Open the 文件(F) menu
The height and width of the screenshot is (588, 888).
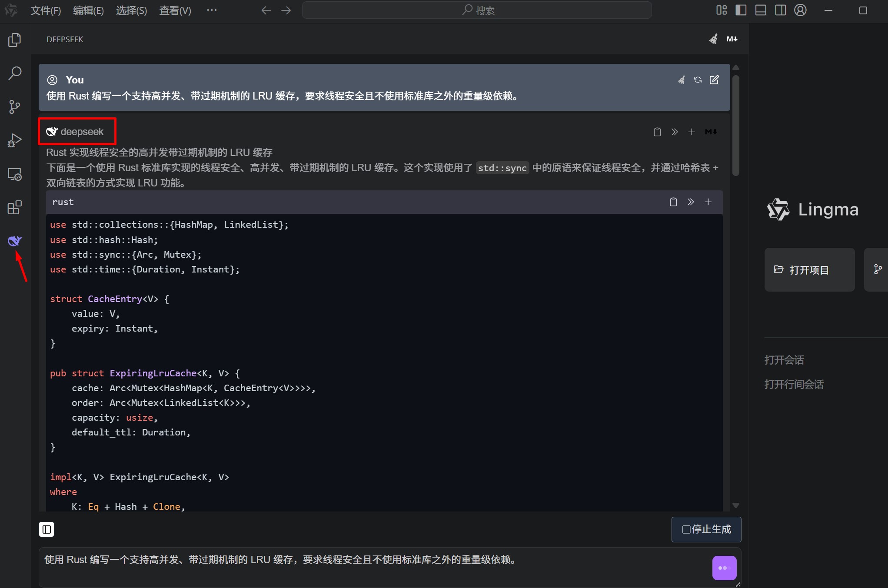tap(45, 10)
